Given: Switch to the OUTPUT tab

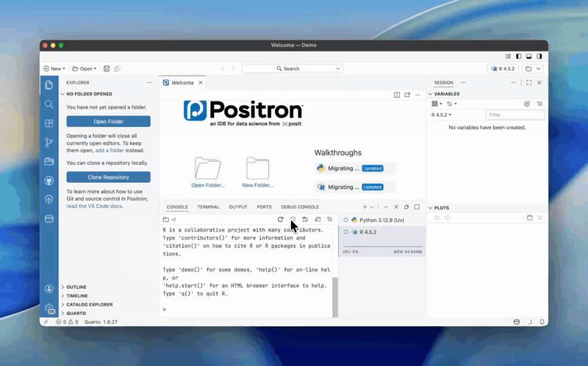Looking at the screenshot, I should 238,207.
